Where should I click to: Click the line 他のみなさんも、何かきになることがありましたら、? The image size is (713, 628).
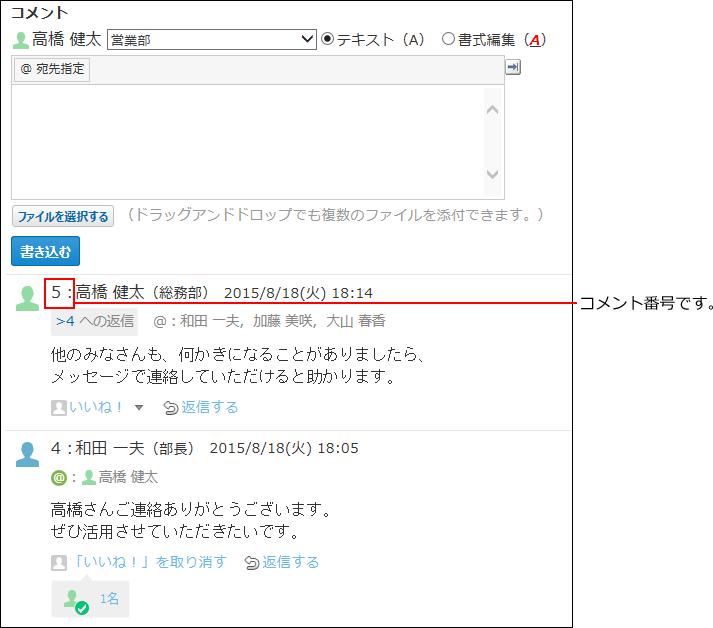239,354
